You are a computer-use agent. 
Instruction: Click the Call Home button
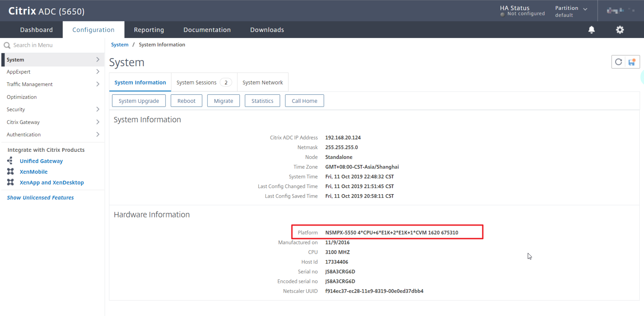tap(304, 101)
